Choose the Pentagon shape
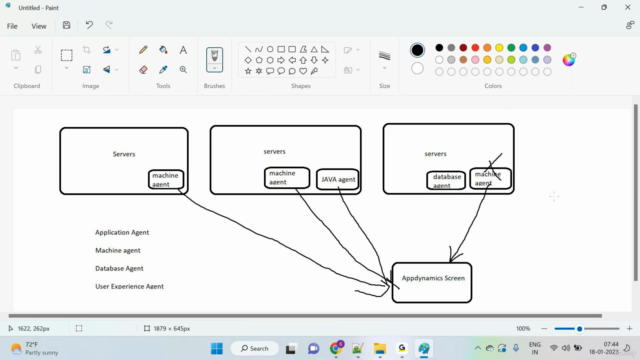The height and width of the screenshot is (360, 640). tap(259, 60)
